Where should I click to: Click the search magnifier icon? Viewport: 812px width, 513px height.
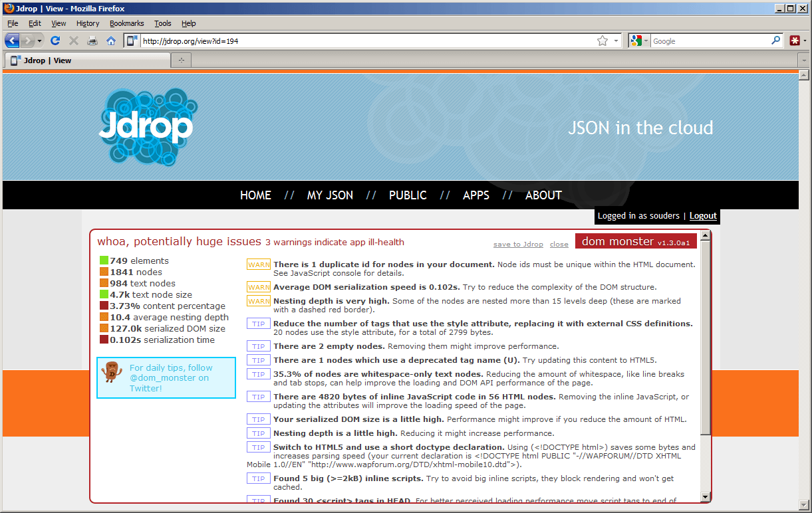click(x=775, y=41)
